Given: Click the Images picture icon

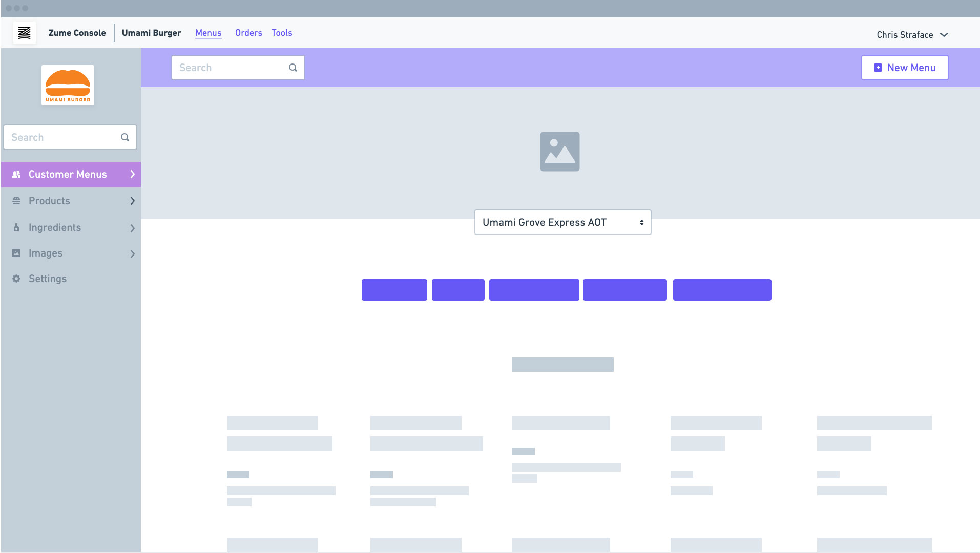Looking at the screenshot, I should click(x=16, y=253).
